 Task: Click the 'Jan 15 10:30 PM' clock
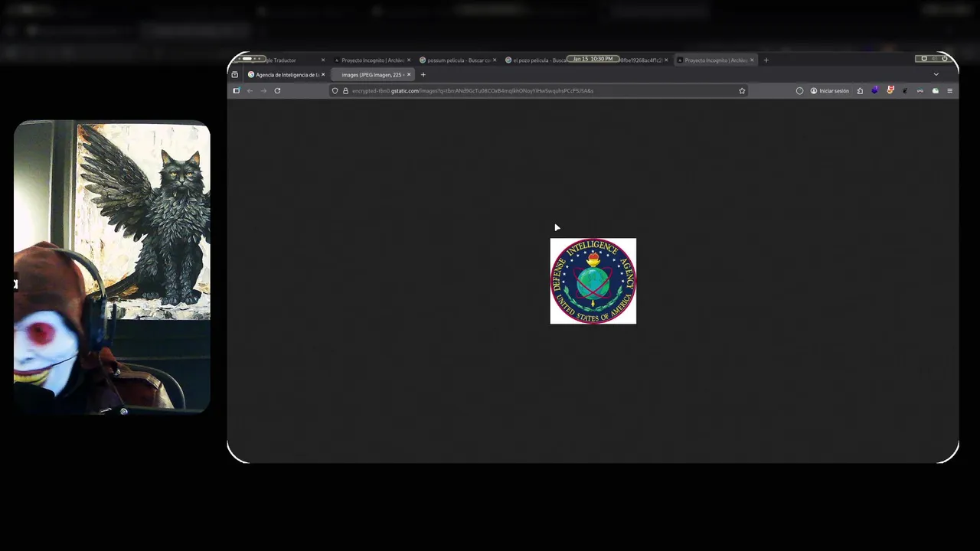tap(593, 59)
